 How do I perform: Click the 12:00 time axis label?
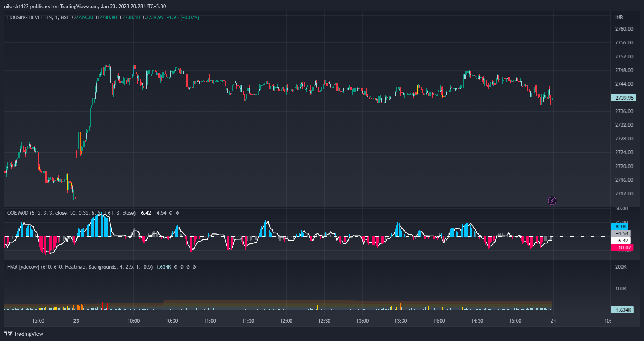pos(286,321)
